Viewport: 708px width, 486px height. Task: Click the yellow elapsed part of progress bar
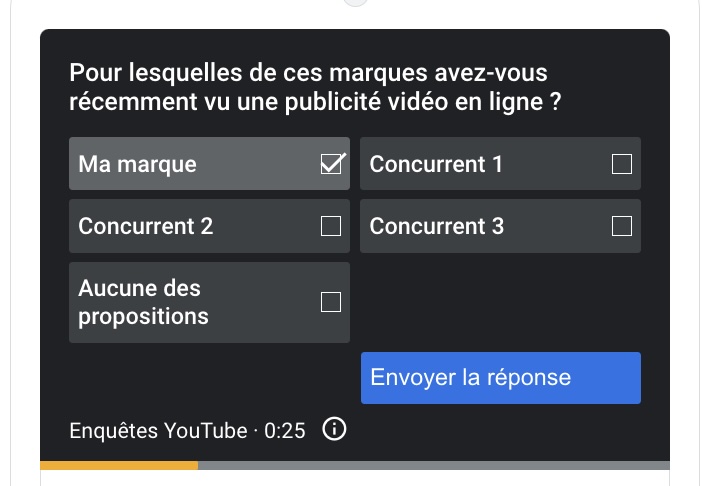pyautogui.click(x=119, y=465)
